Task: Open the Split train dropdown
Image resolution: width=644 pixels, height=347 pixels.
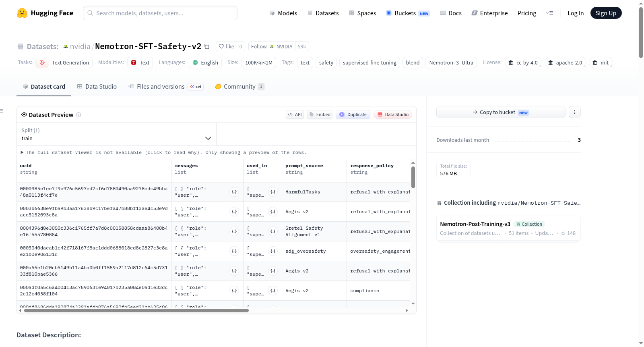Action: click(x=116, y=134)
